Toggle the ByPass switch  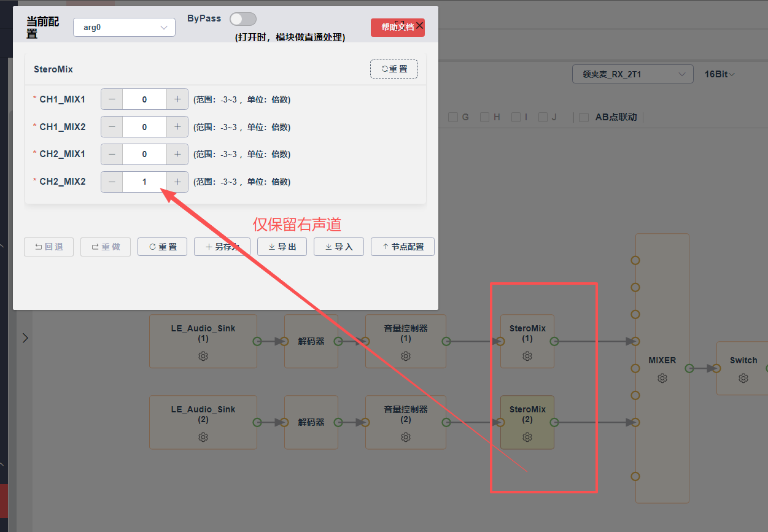[243, 19]
